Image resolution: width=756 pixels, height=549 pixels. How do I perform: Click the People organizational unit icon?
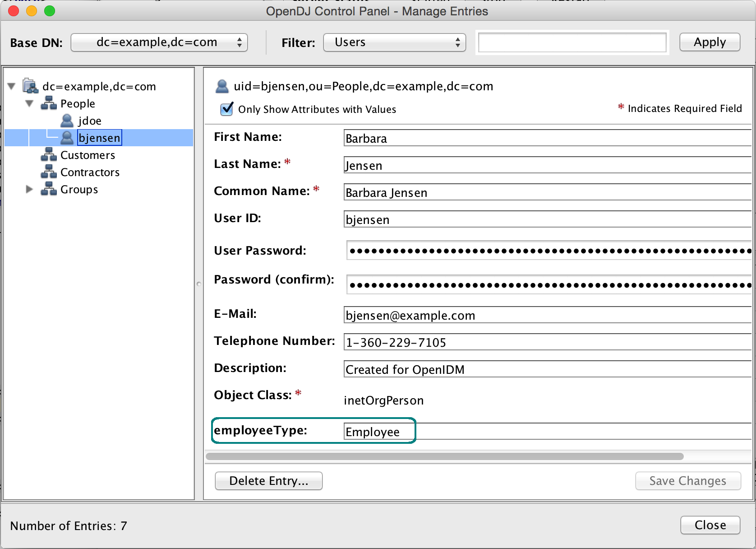49,103
